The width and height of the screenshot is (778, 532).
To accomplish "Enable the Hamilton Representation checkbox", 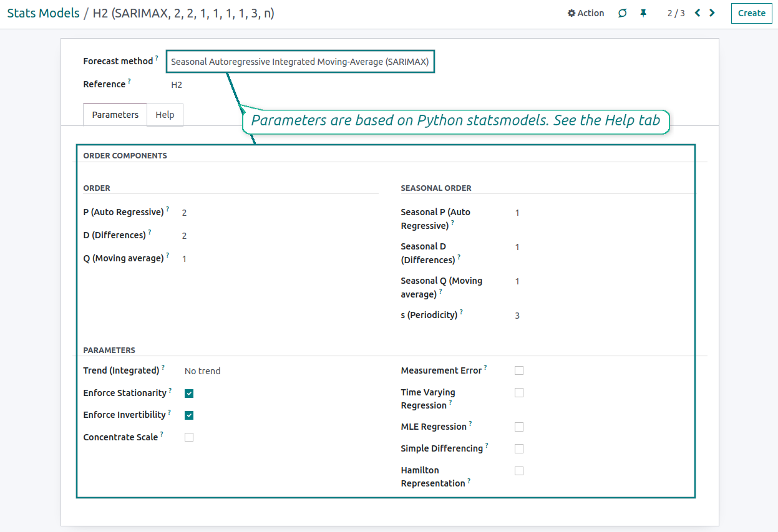I will click(x=519, y=471).
